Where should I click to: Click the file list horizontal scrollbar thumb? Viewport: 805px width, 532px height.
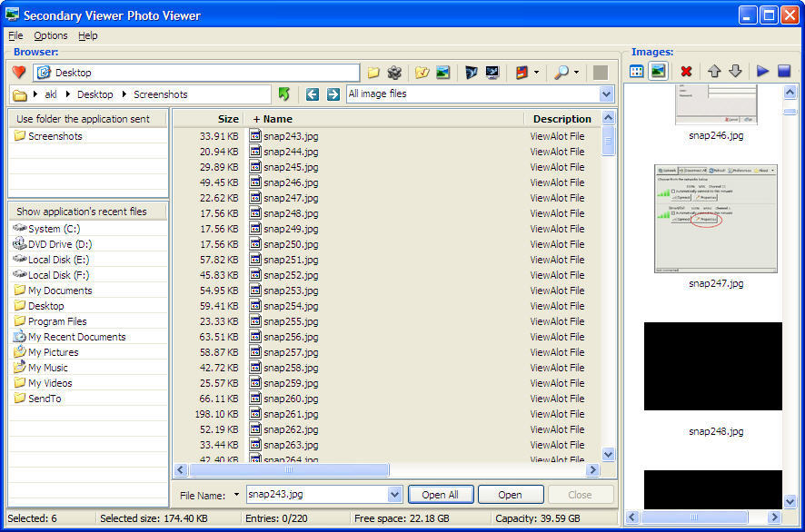point(289,470)
